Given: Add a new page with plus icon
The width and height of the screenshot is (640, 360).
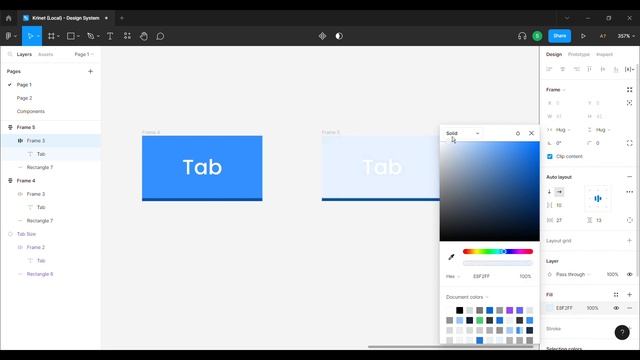Looking at the screenshot, I should [x=90, y=71].
